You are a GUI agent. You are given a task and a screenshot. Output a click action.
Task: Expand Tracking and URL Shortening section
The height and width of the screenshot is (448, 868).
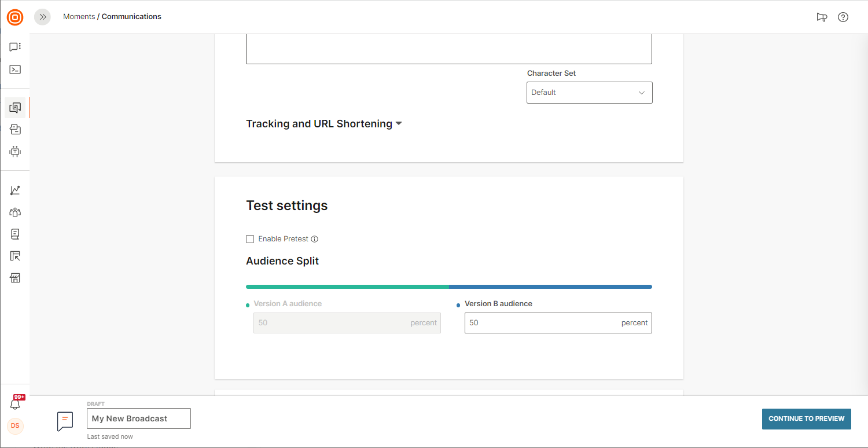323,124
